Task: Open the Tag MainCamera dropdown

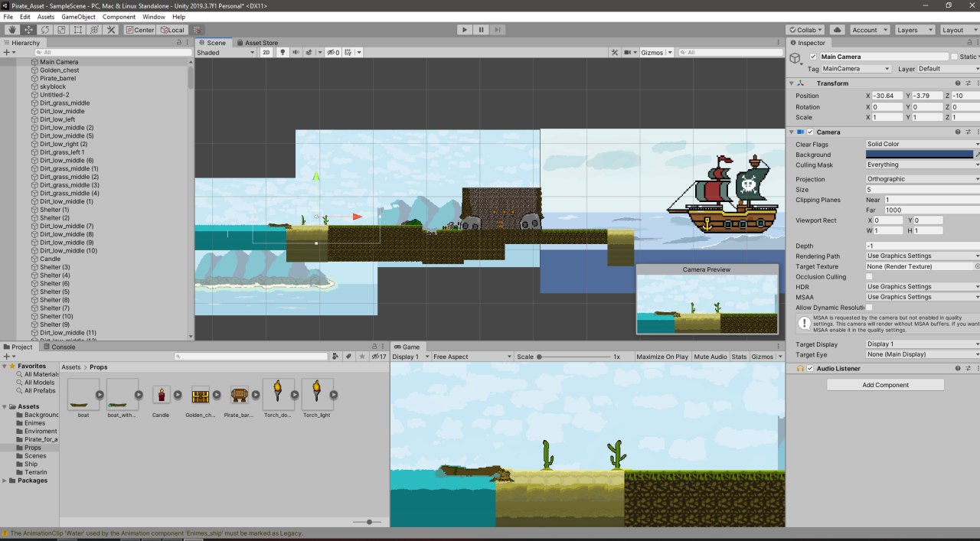Action: pyautogui.click(x=856, y=69)
